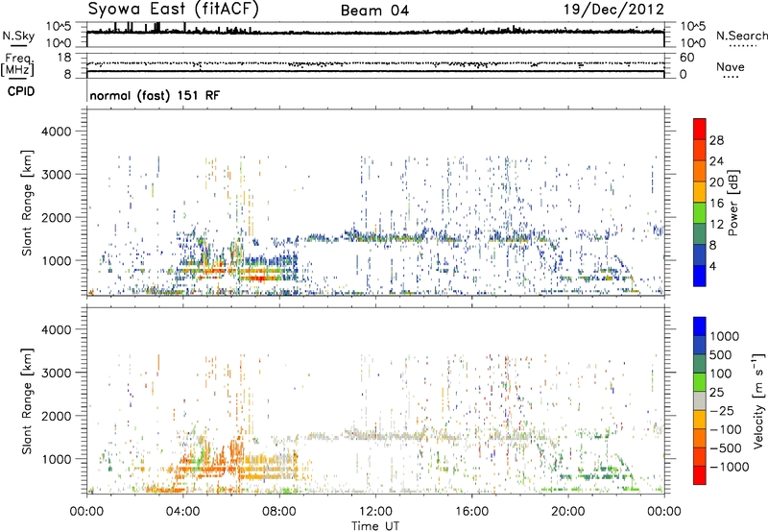Click the "4000" tick of the power panel
Viewport: 768px width, 532px height.
click(x=57, y=132)
